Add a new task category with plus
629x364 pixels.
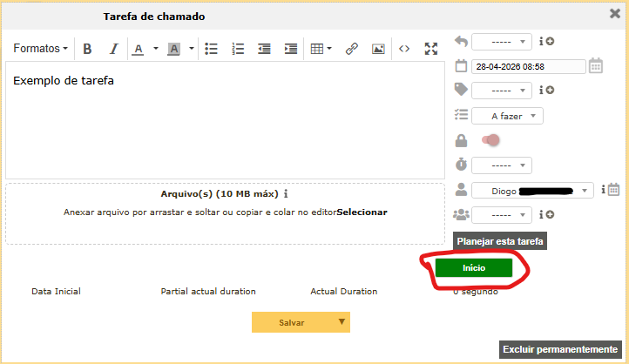(550, 91)
